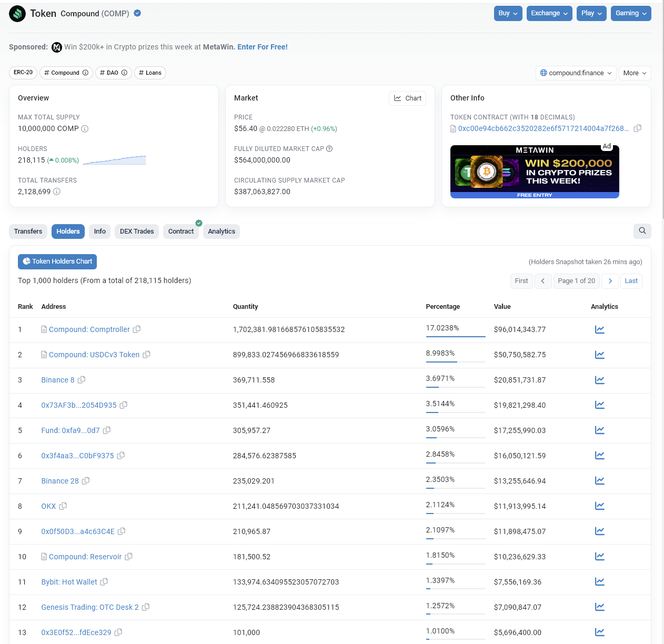Open analytics chart icon for Genesis Trading row
This screenshot has width=664, height=644.
click(x=599, y=607)
